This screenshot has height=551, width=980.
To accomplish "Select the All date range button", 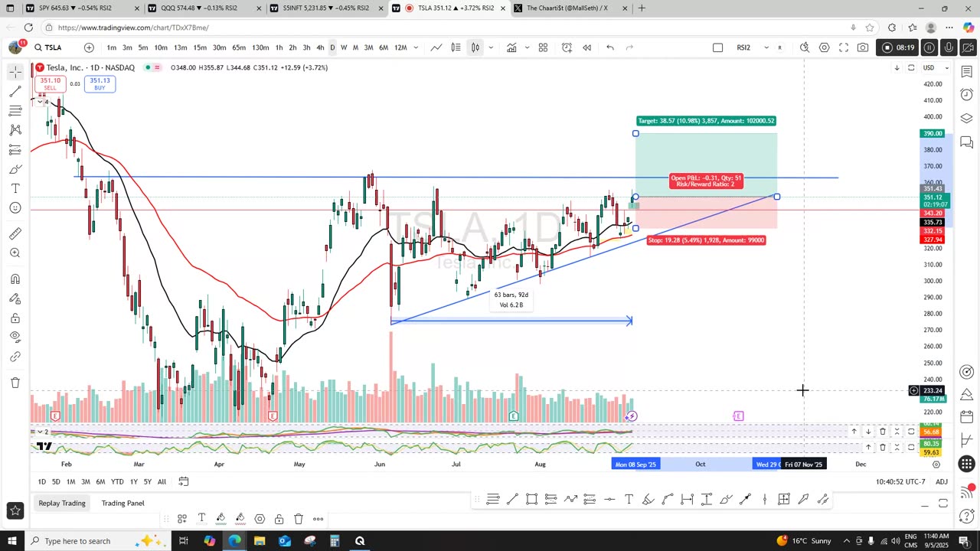I will coord(162,481).
